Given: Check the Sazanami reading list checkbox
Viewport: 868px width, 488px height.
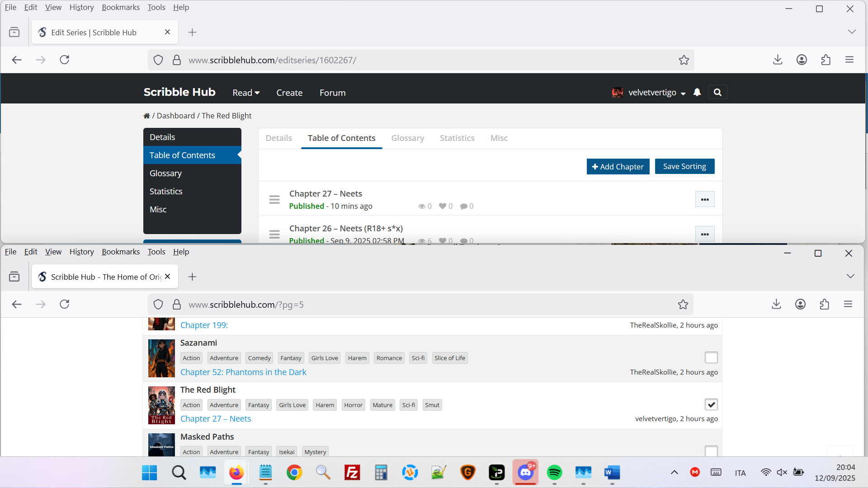Looking at the screenshot, I should click(711, 357).
